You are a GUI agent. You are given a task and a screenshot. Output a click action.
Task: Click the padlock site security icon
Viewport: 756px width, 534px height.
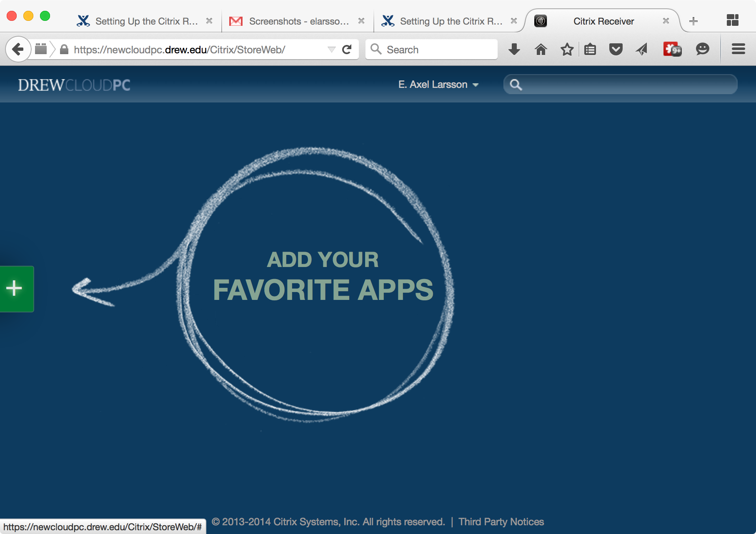(64, 50)
